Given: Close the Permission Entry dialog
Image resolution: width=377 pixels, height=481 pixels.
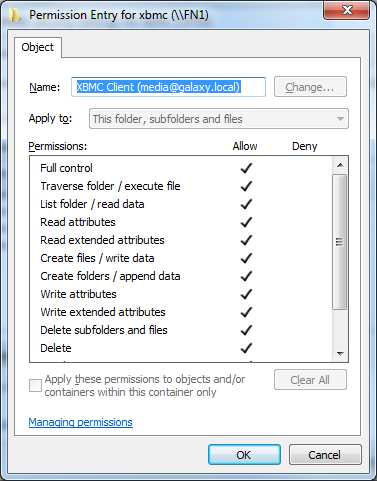Looking at the screenshot, I should pos(347,10).
